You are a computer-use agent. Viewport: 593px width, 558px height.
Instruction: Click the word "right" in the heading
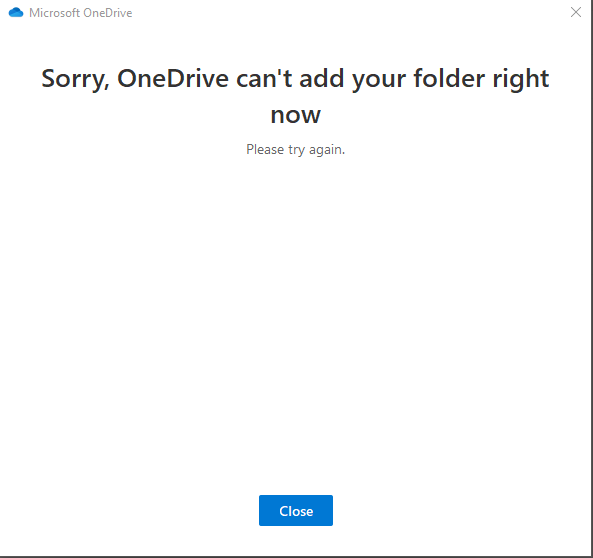click(520, 79)
